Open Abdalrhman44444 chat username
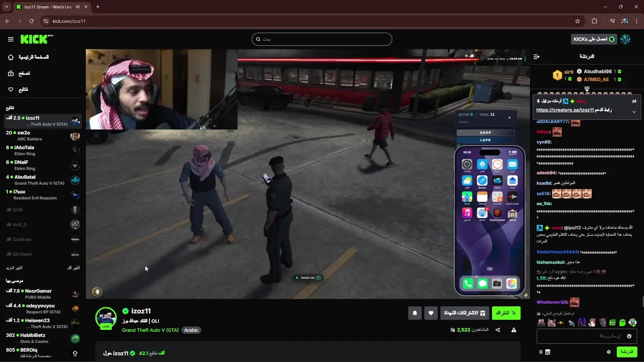This screenshot has width=644, height=362. pos(557,252)
